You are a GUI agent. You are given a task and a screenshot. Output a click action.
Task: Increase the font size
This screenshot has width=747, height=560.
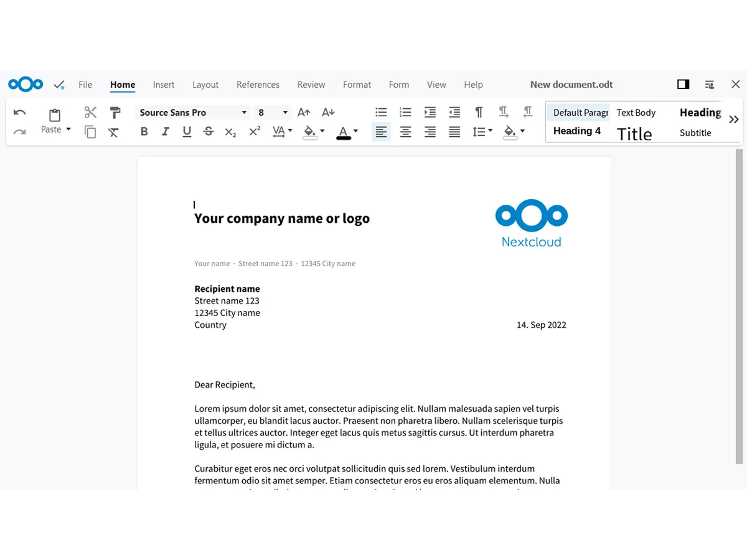tap(304, 112)
